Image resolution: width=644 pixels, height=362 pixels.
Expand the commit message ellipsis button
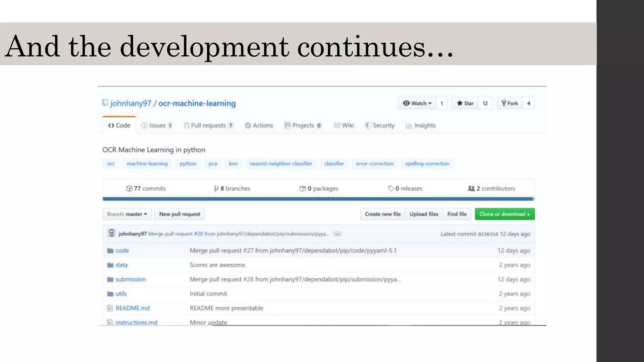point(337,234)
